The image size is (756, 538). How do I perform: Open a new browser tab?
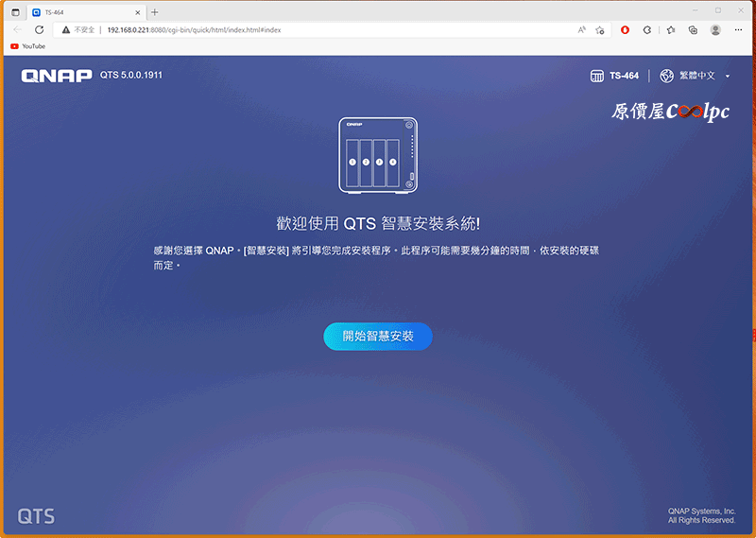pyautogui.click(x=154, y=12)
